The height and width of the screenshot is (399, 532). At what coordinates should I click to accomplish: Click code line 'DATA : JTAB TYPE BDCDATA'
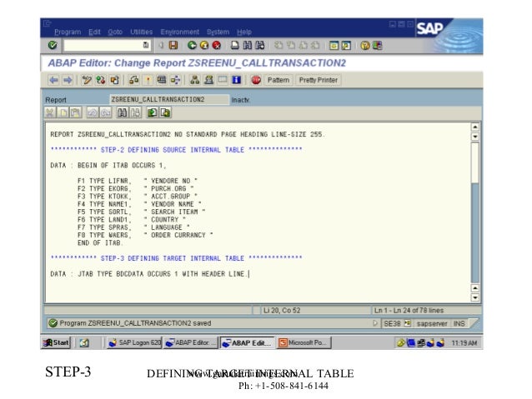(x=150, y=274)
